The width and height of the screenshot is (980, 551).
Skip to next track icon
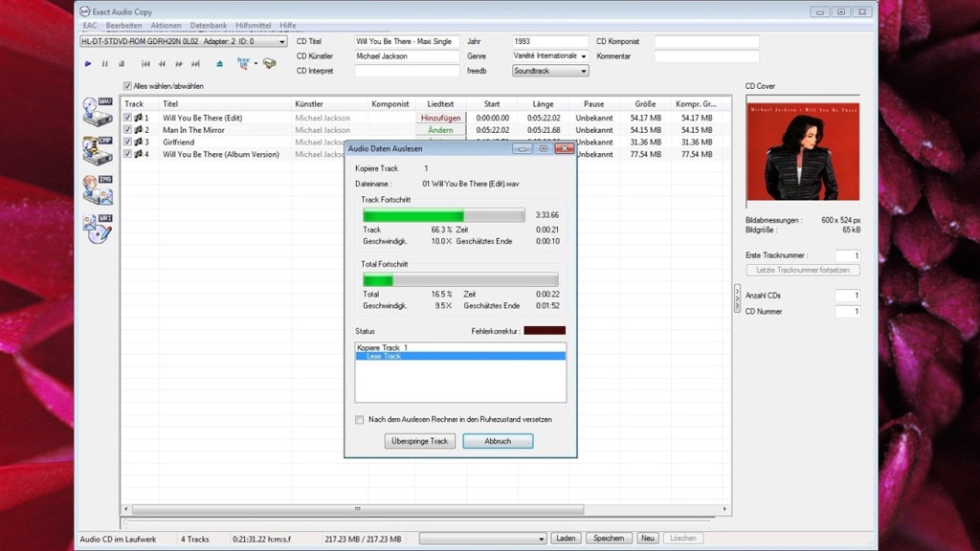195,64
